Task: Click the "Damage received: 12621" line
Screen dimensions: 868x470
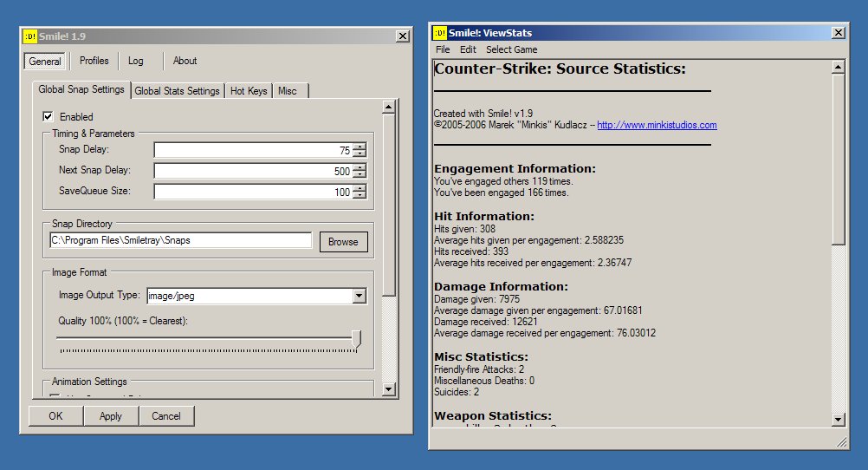Action: pyautogui.click(x=485, y=322)
